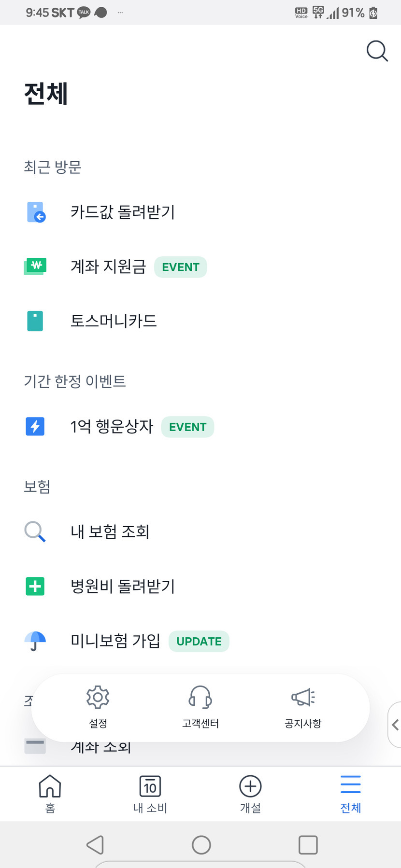The width and height of the screenshot is (401, 868).
Task: Tap 병원비 돌려받기 green cross icon
Action: 35,587
